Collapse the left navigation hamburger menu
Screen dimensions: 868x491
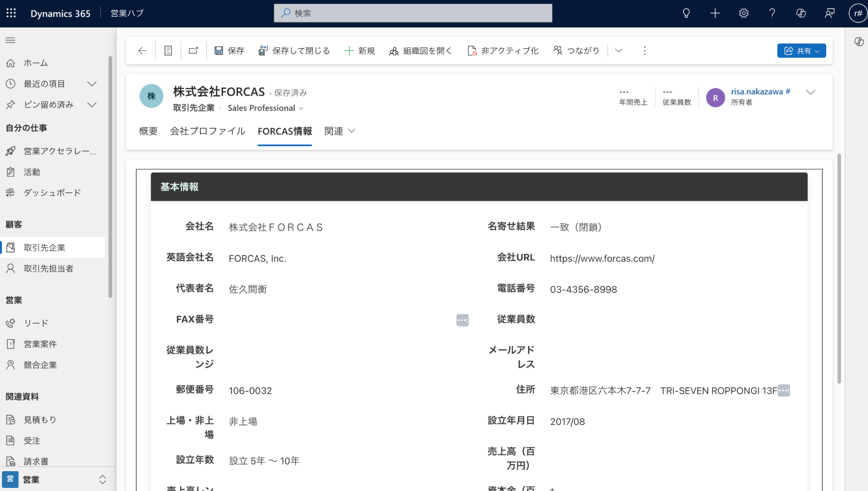coord(10,40)
